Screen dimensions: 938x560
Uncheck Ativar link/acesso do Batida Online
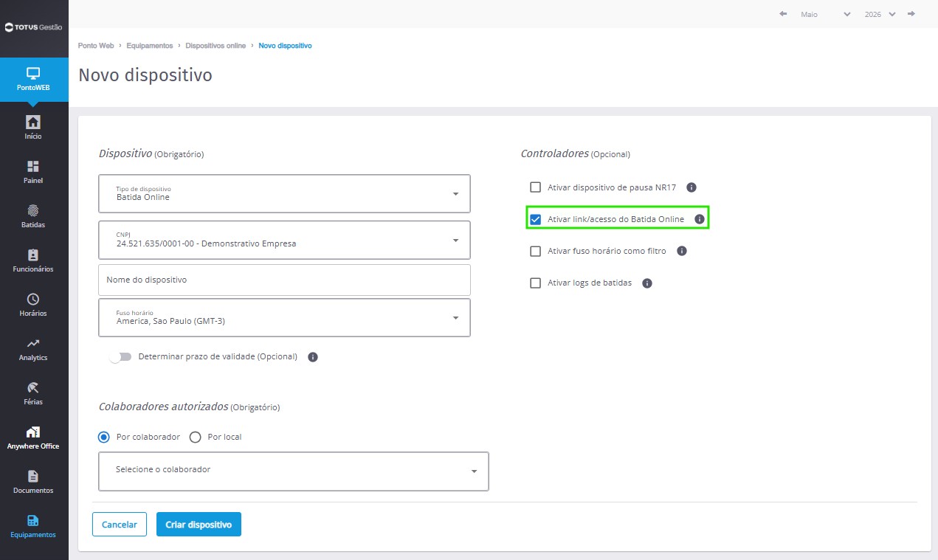(x=536, y=219)
